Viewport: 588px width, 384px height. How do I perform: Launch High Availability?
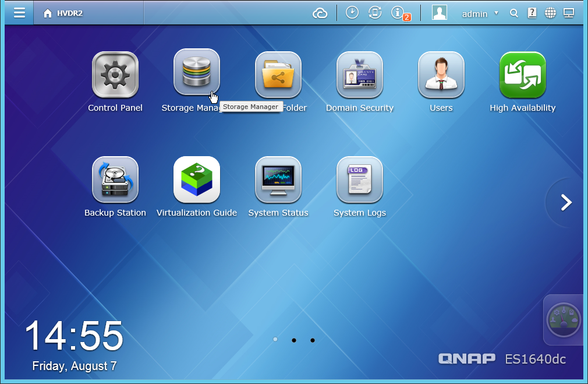pos(522,75)
